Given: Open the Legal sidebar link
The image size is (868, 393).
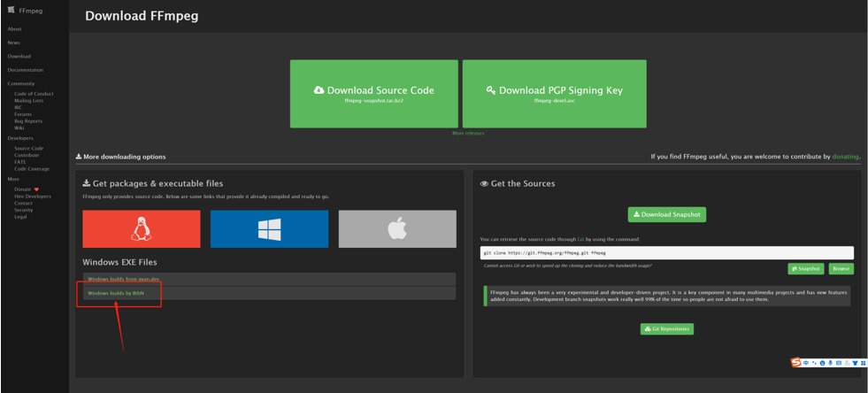Looking at the screenshot, I should (20, 217).
